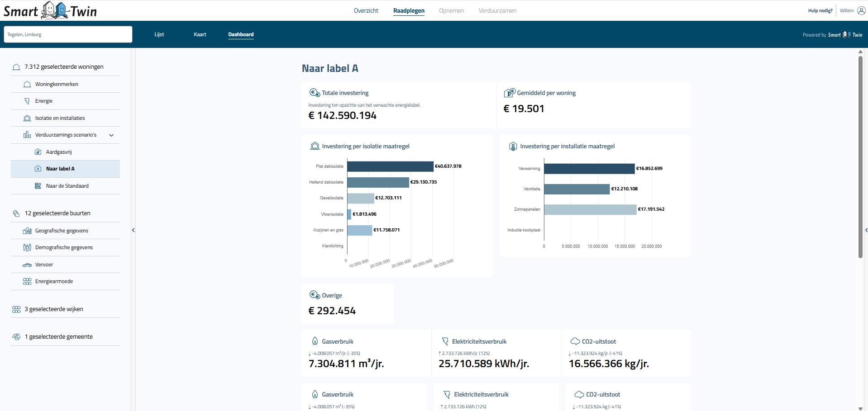Select the Naar label A scenario
Viewport: 868px width, 411px height.
click(59, 169)
